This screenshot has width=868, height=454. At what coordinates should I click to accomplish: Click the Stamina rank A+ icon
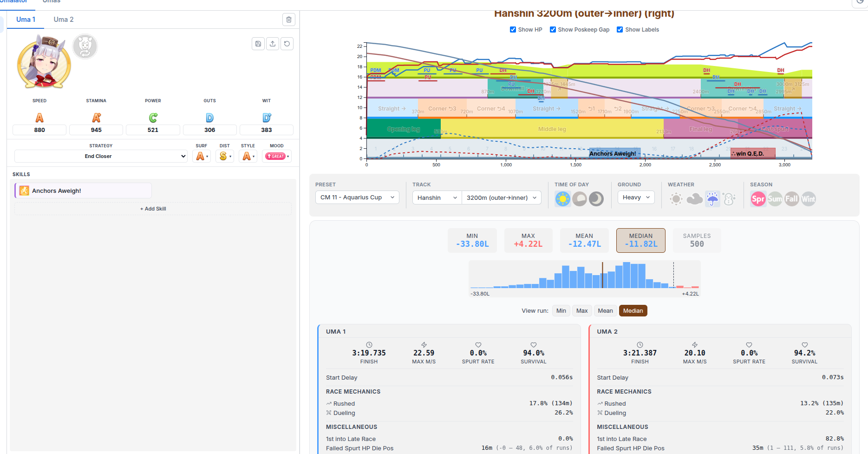coord(96,118)
